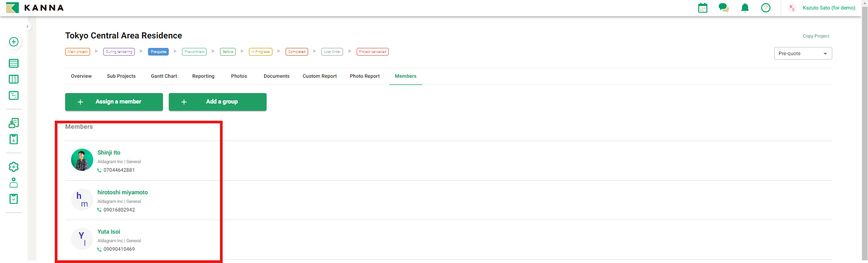Viewport: 868px width, 263px height.
Task: Click Shinji Ito's profile photo
Action: [x=82, y=160]
